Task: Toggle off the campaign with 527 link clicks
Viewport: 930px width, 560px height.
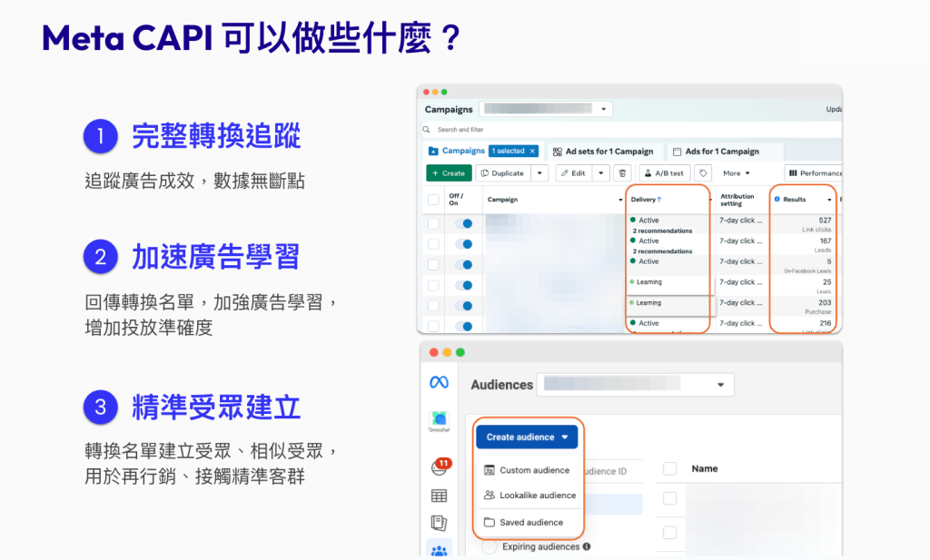Action: click(464, 223)
